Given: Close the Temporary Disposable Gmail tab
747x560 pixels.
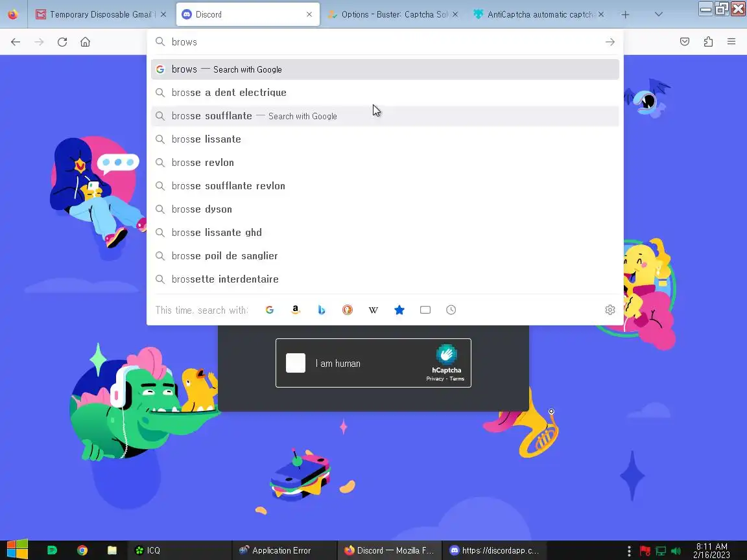Looking at the screenshot, I should 163,14.
